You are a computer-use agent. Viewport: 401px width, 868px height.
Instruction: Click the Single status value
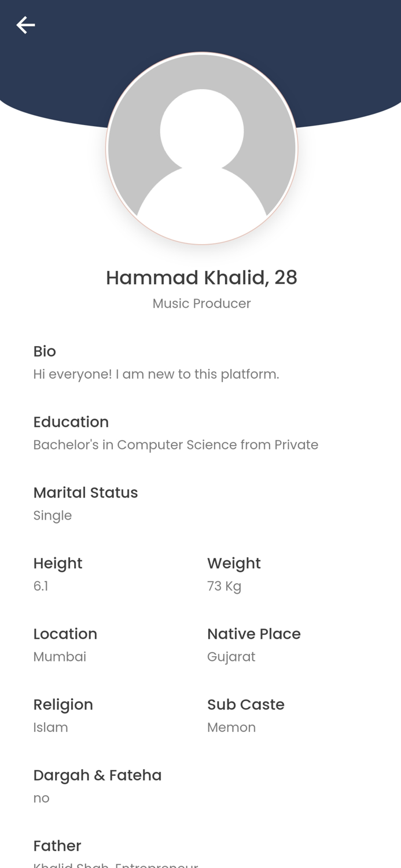point(53,515)
